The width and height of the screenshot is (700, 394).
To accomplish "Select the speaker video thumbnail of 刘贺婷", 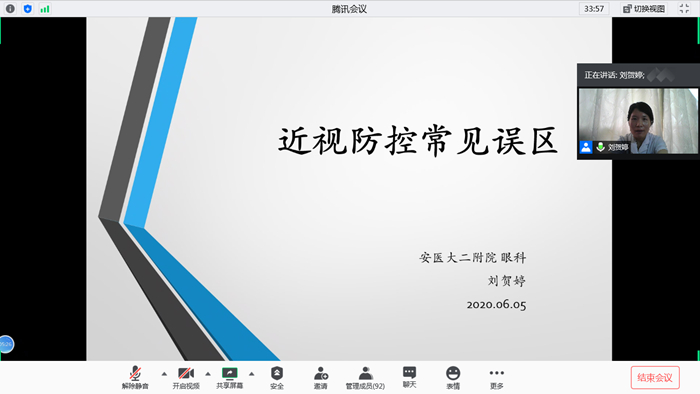I will [x=638, y=121].
